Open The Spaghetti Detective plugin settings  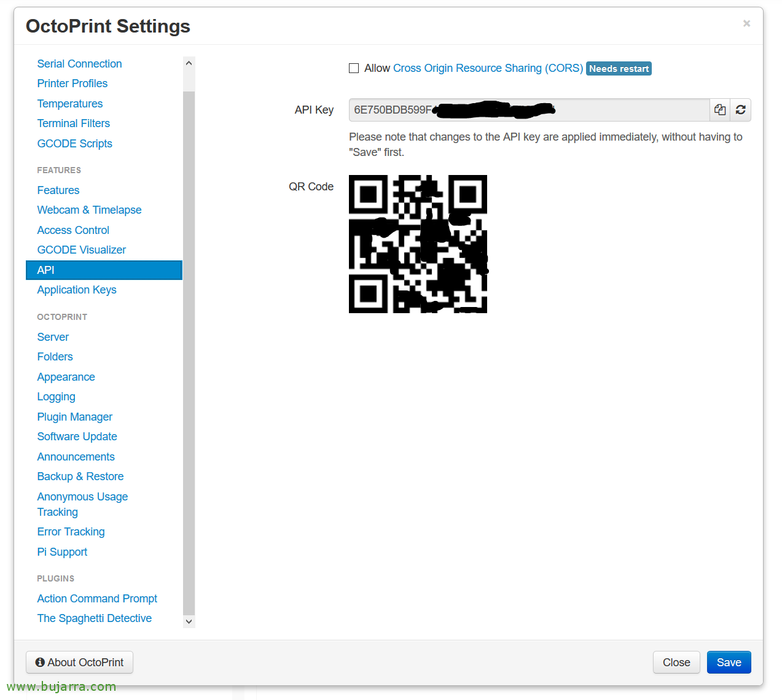tap(95, 618)
